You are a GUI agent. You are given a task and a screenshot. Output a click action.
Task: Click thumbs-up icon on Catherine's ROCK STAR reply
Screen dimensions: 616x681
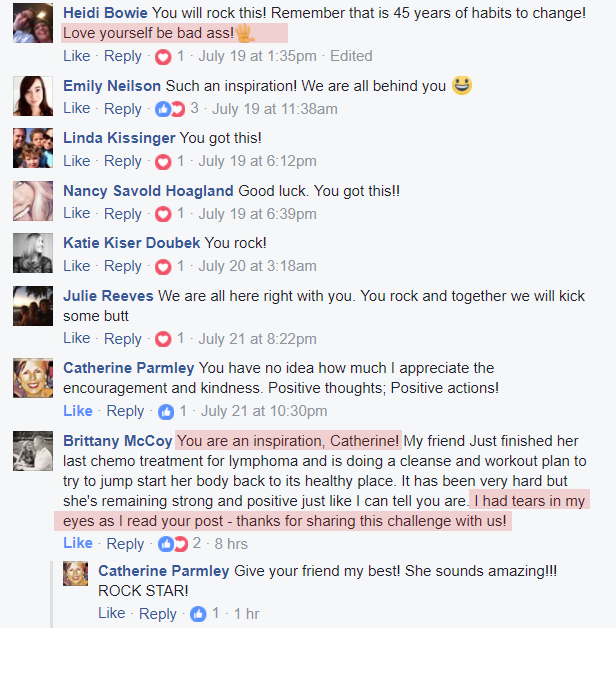(198, 614)
